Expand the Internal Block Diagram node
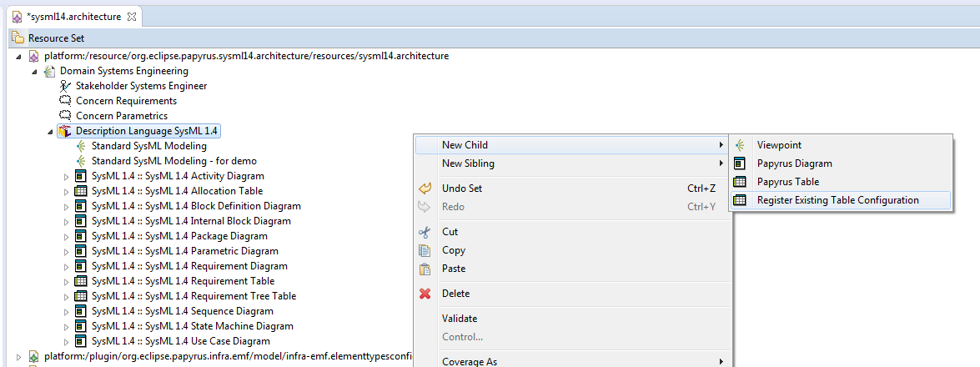Screen dimensions: 980x367 (67, 221)
